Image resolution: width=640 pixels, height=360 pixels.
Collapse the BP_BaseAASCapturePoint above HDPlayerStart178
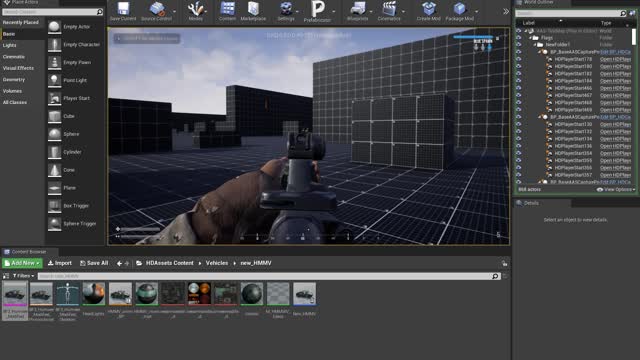[540, 52]
